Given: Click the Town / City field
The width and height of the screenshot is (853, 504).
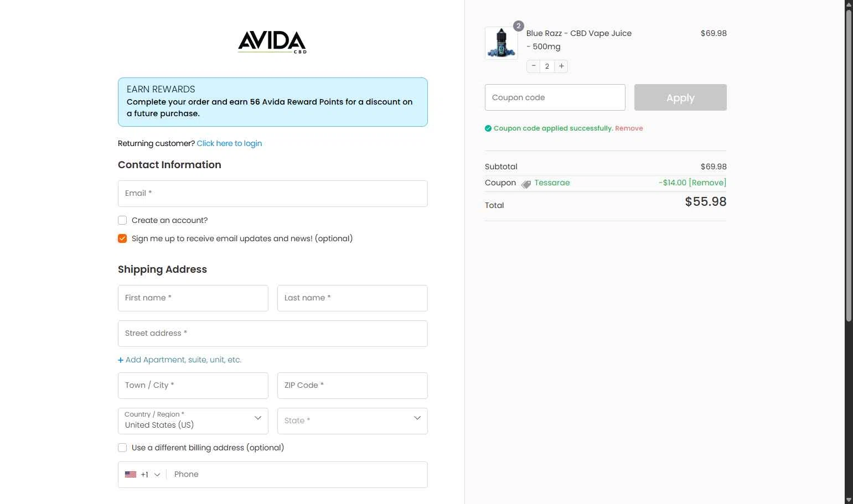Looking at the screenshot, I should pyautogui.click(x=193, y=386).
